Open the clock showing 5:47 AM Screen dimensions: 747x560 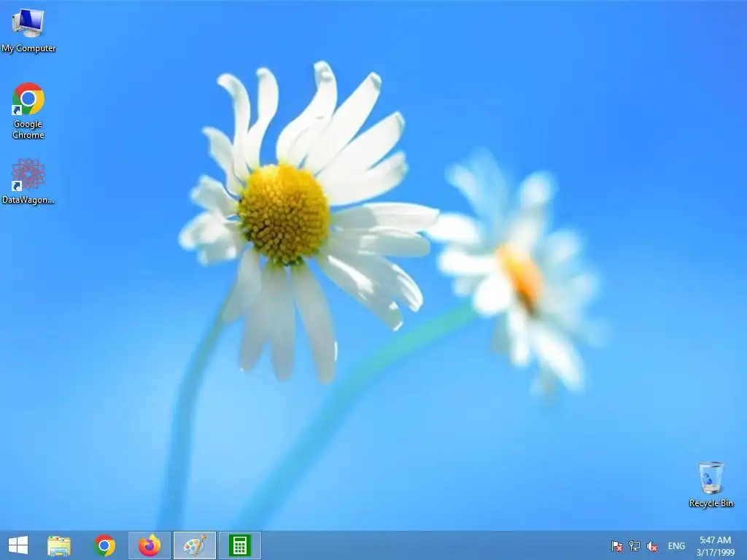click(715, 546)
